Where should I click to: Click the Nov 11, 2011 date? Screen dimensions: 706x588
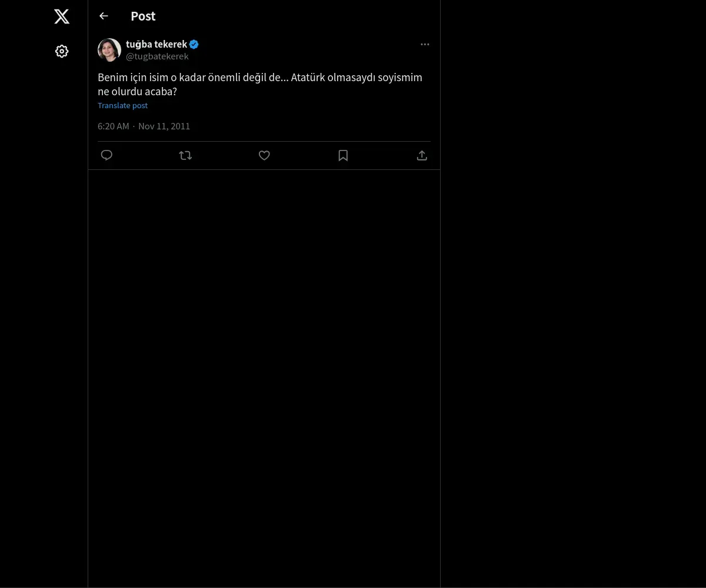coord(164,126)
